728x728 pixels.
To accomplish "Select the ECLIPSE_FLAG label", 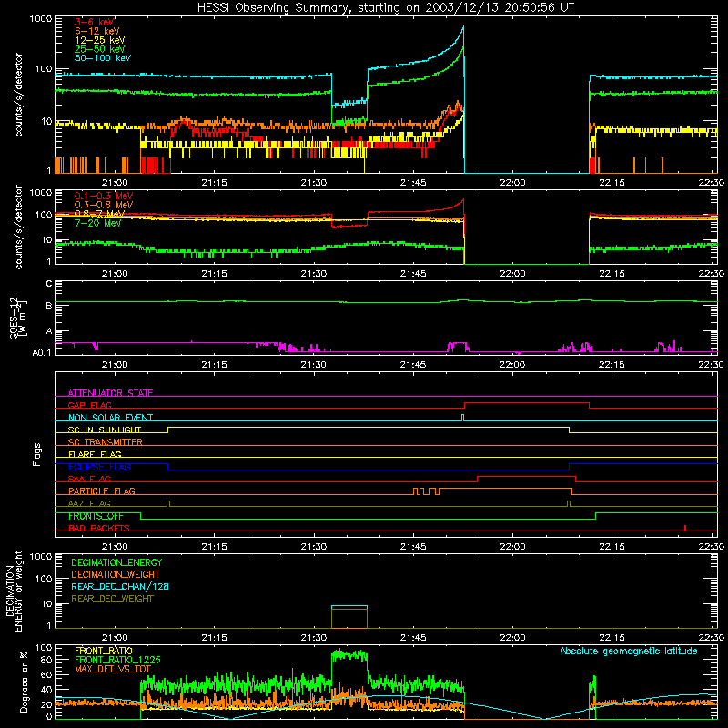I will (x=99, y=467).
